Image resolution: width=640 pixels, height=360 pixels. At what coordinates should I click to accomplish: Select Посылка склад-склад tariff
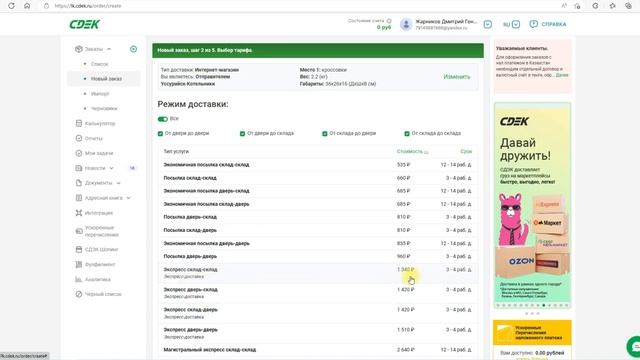tap(317, 178)
